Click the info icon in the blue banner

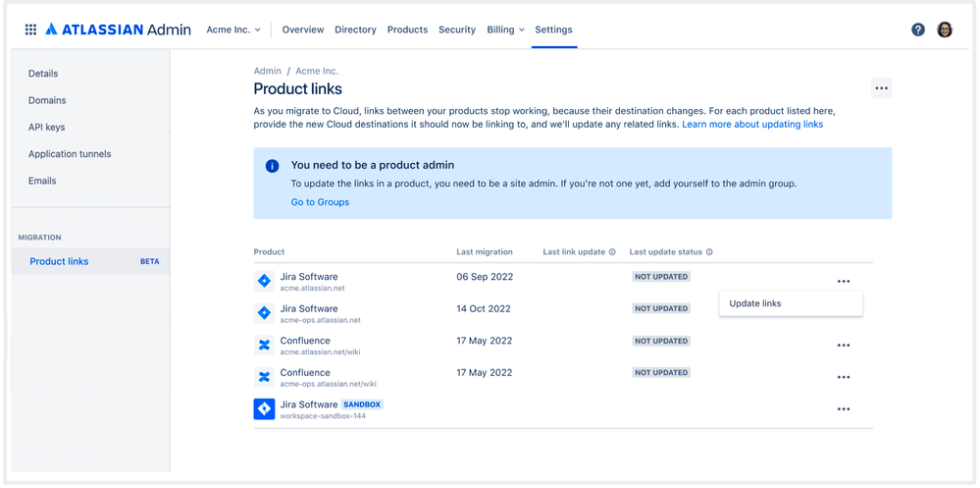(272, 166)
